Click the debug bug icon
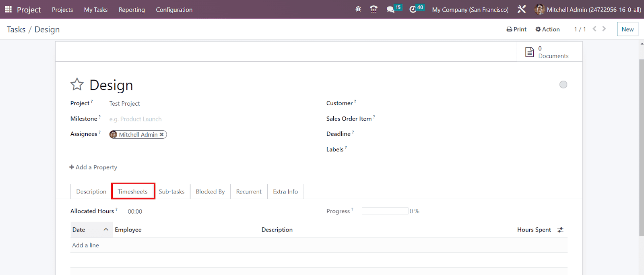The image size is (644, 275). [x=358, y=9]
